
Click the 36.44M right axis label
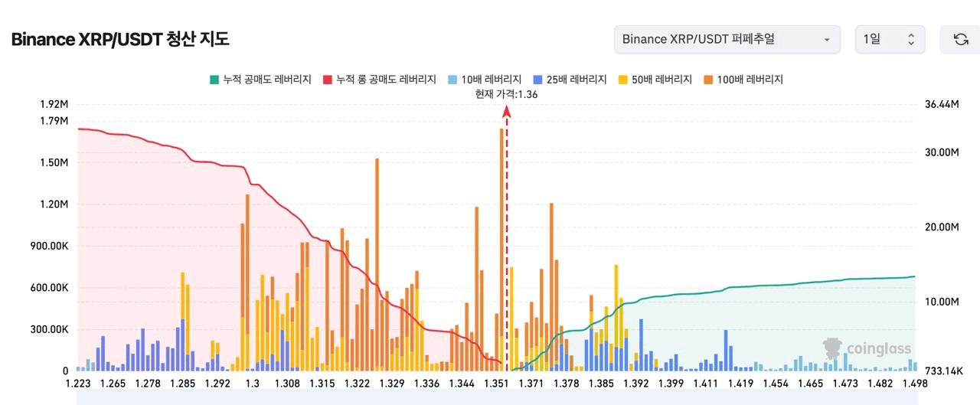pos(942,104)
